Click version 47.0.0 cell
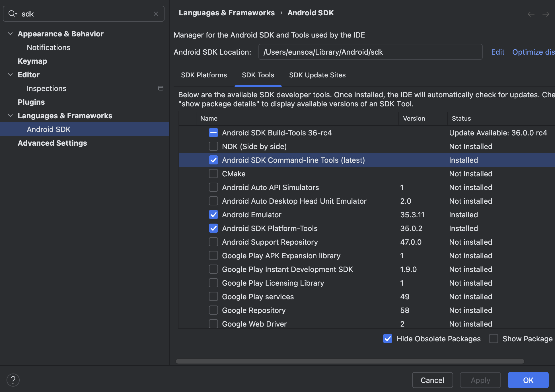This screenshot has height=392, width=555. coord(411,242)
